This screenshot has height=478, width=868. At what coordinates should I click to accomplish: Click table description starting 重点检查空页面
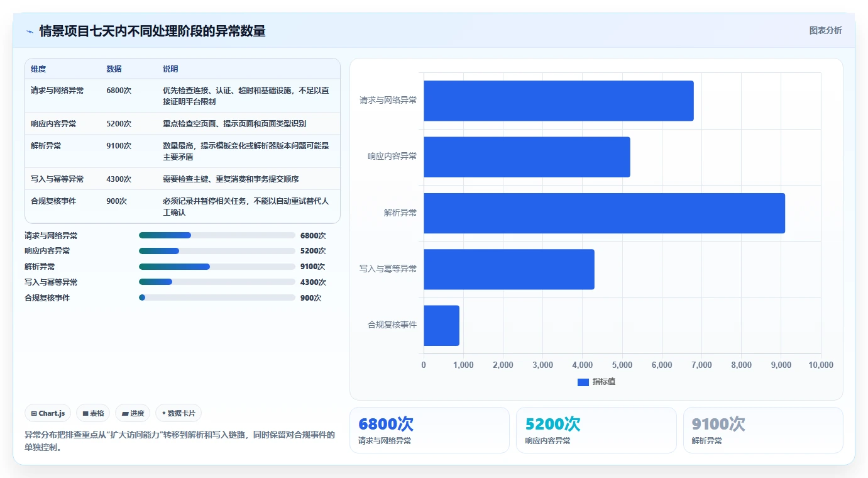point(234,124)
